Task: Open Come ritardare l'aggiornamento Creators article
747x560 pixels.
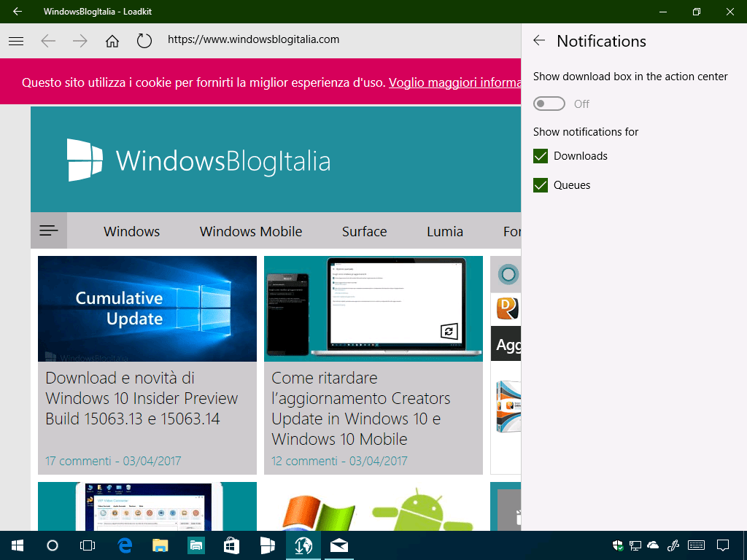Action: 360,408
